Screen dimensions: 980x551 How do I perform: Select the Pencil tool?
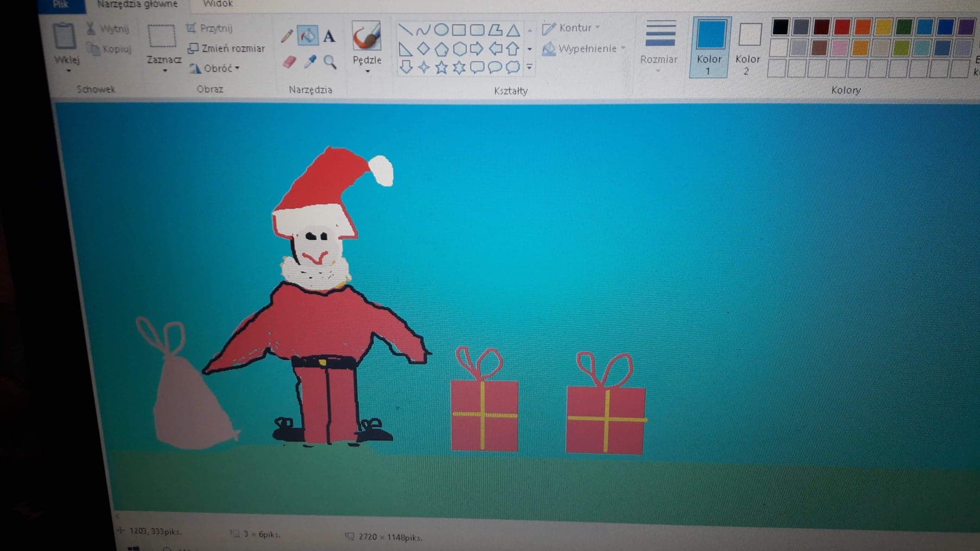pyautogui.click(x=287, y=37)
